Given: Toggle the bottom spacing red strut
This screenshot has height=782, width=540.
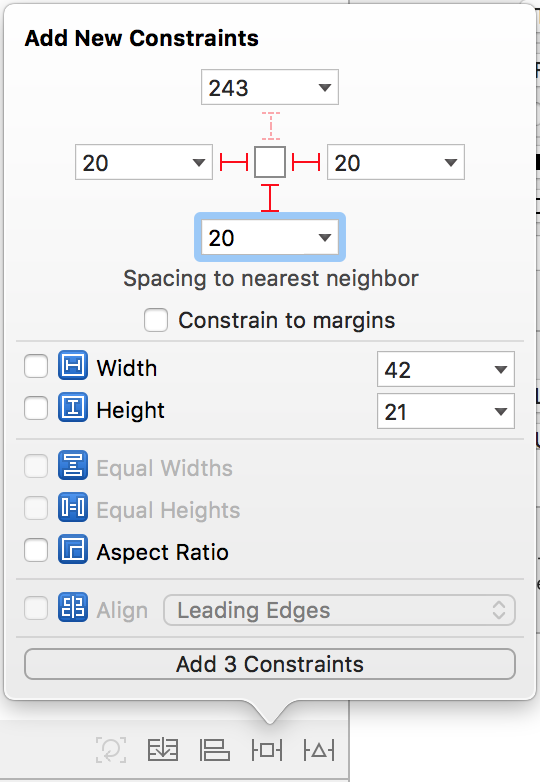Looking at the screenshot, I should coord(270,198).
